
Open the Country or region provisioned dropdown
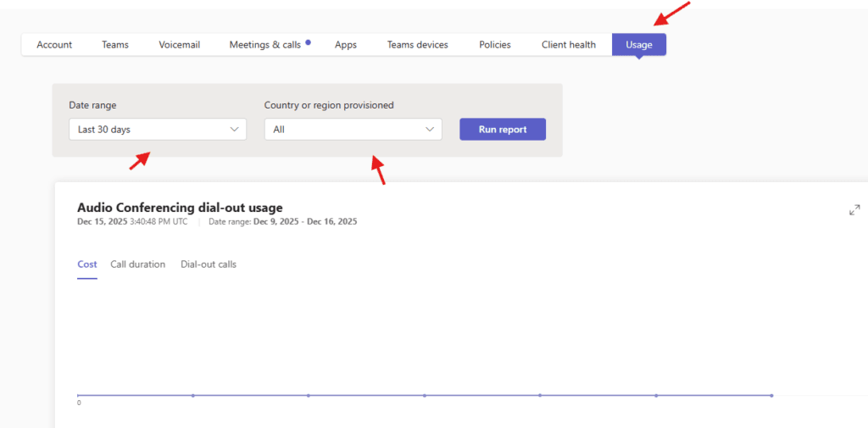[353, 130]
